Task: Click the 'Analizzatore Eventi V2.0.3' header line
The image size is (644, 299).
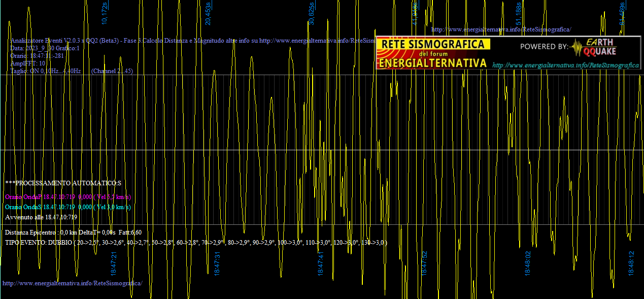Action: (193, 41)
